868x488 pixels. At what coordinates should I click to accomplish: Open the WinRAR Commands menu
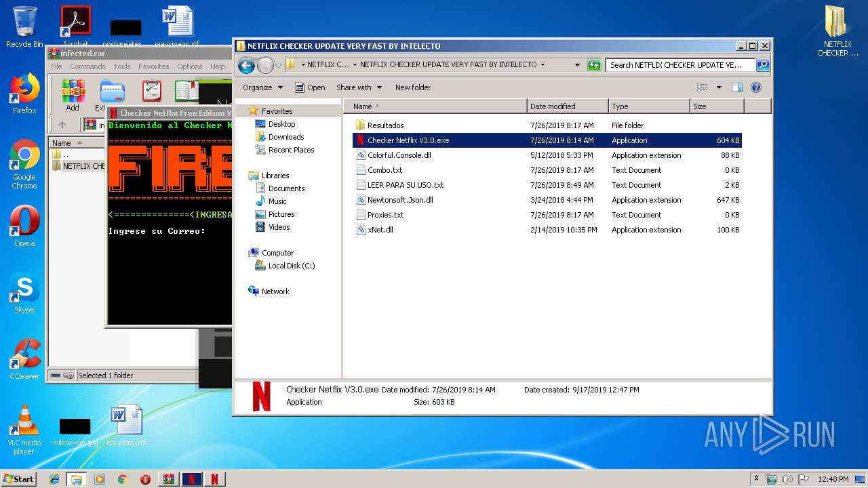coord(87,66)
